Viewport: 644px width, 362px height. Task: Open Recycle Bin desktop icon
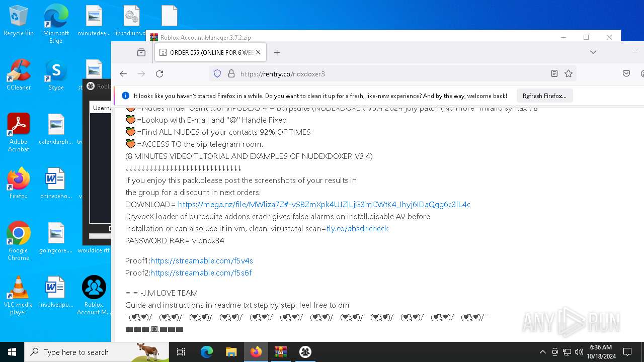18,21
